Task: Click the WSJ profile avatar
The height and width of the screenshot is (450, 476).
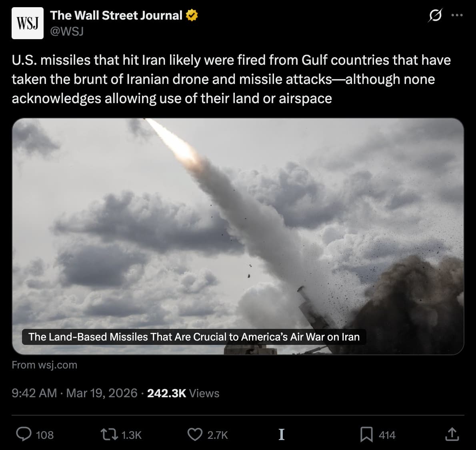Action: click(x=27, y=23)
